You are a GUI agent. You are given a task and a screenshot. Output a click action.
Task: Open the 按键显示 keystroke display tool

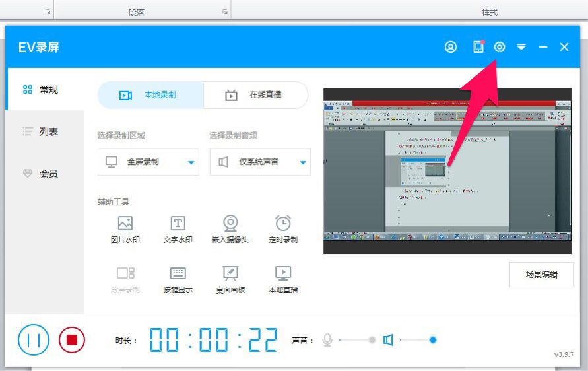pos(178,280)
